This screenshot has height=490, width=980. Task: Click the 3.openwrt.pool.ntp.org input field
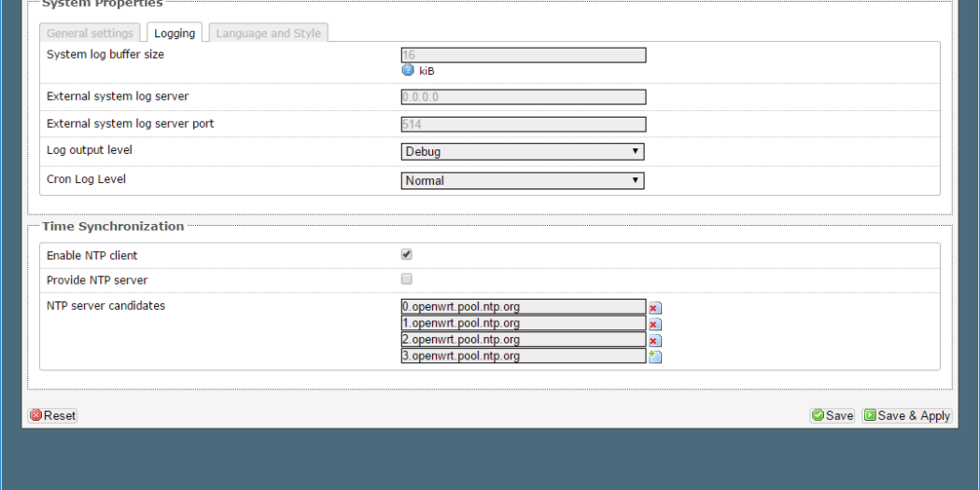523,356
